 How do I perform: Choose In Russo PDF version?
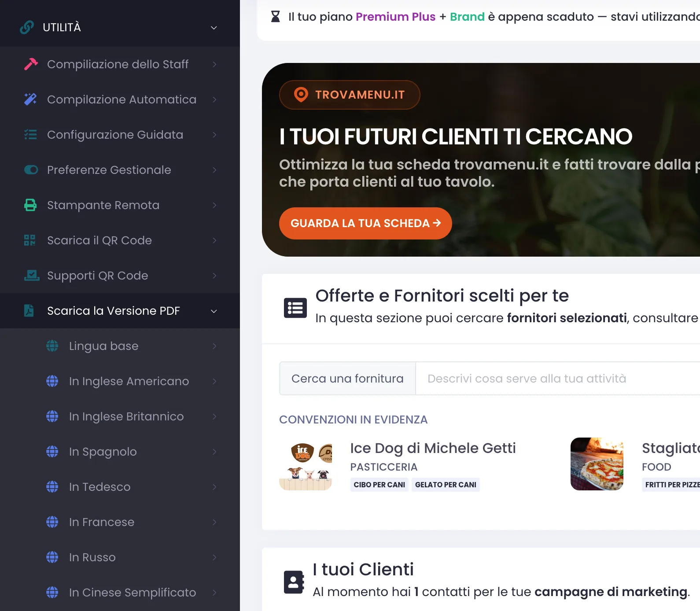(120, 557)
